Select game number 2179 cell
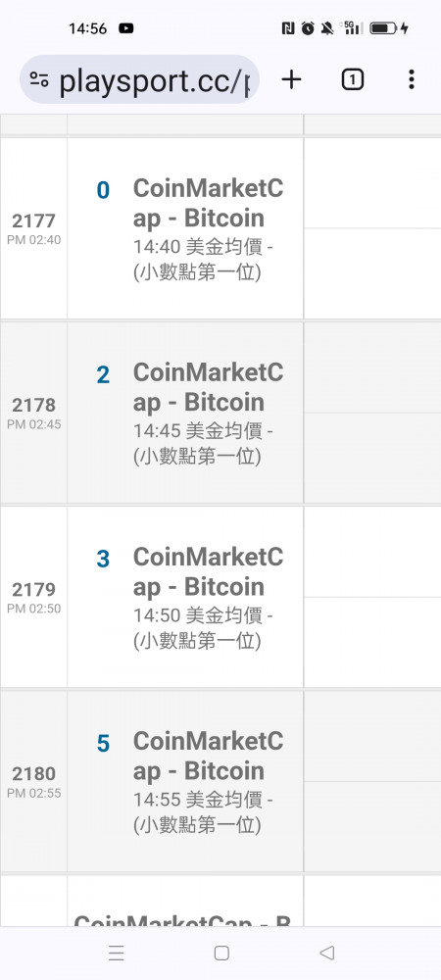The image size is (441, 980). pos(33,597)
